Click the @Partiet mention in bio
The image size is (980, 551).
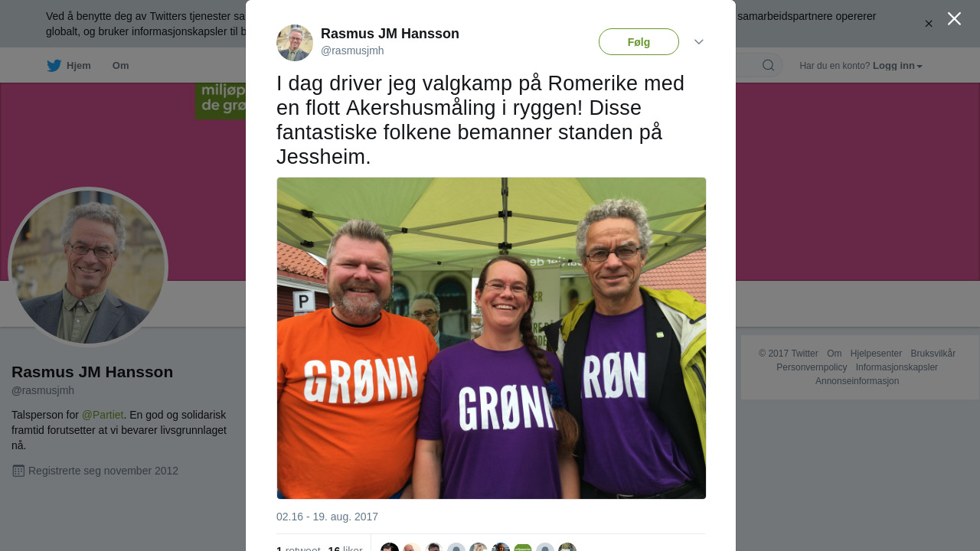coord(103,415)
